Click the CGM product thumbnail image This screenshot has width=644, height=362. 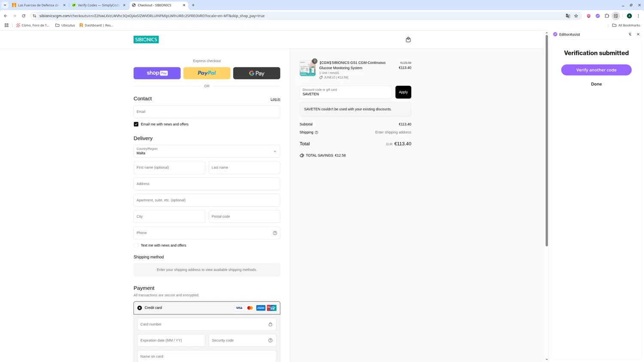coord(307,68)
